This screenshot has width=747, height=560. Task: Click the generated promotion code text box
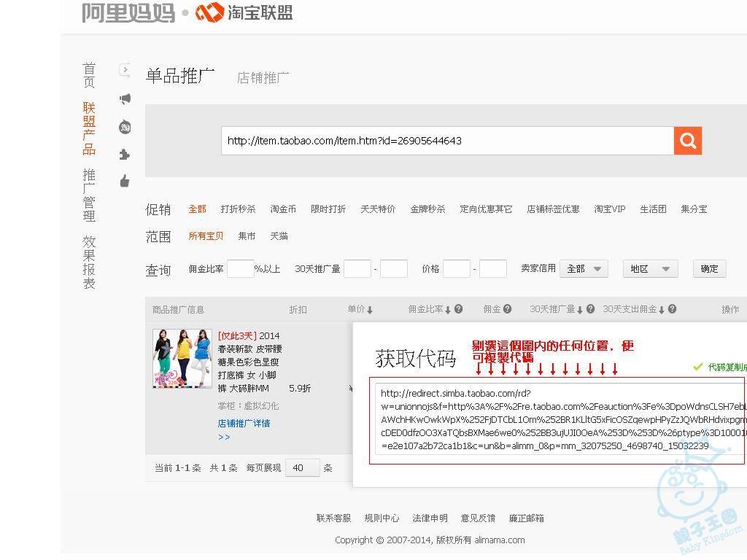pos(561,419)
